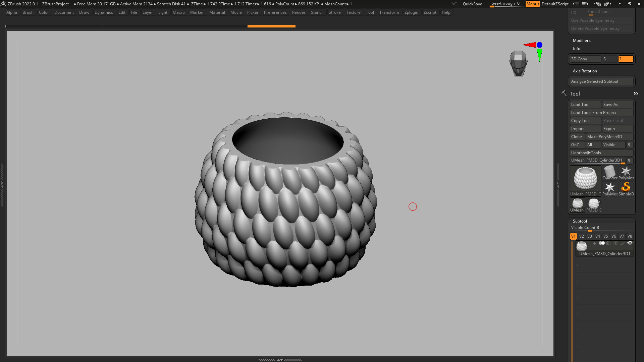Activate visibility set V6
644x362 pixels.
click(x=614, y=236)
